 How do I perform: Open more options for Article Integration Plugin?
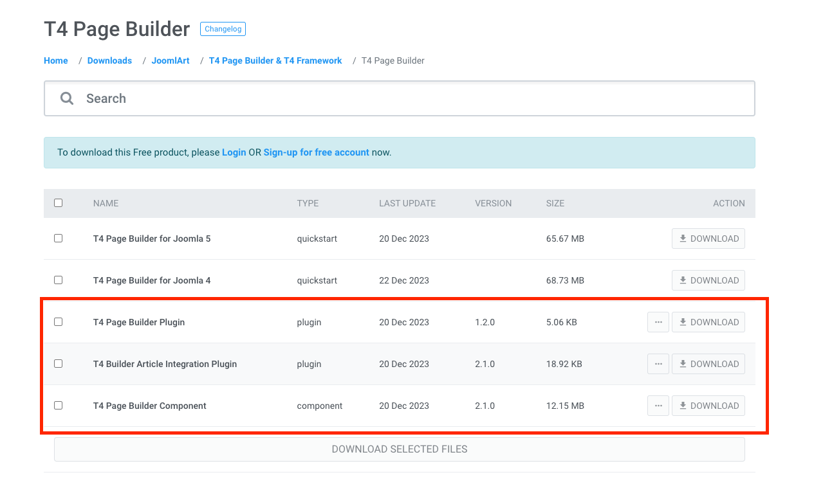[658, 364]
